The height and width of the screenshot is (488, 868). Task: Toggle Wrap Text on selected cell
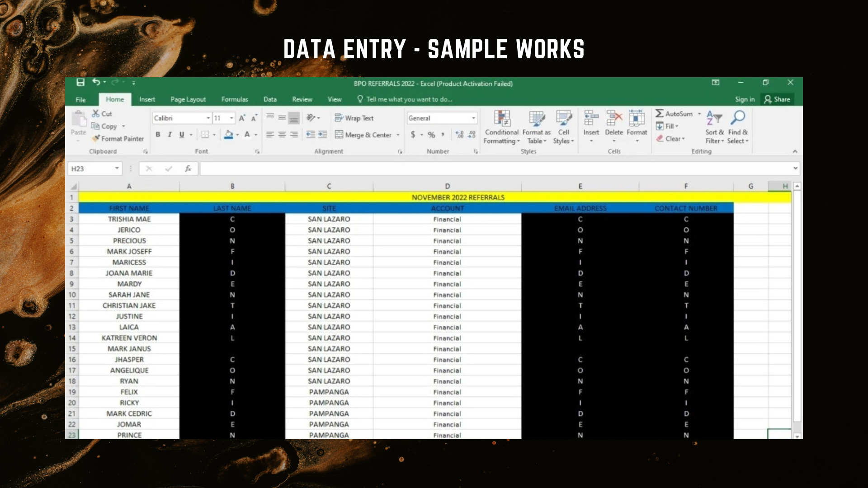click(x=354, y=118)
